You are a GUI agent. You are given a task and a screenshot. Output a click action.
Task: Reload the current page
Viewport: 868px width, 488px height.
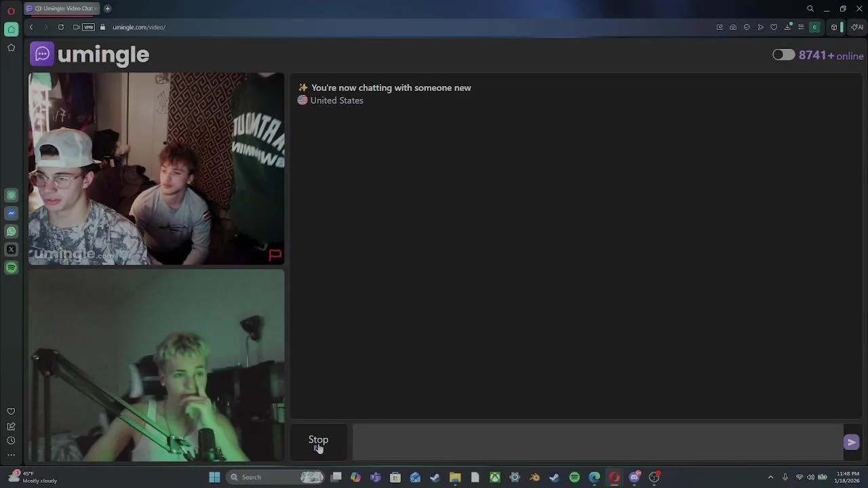pyautogui.click(x=61, y=27)
